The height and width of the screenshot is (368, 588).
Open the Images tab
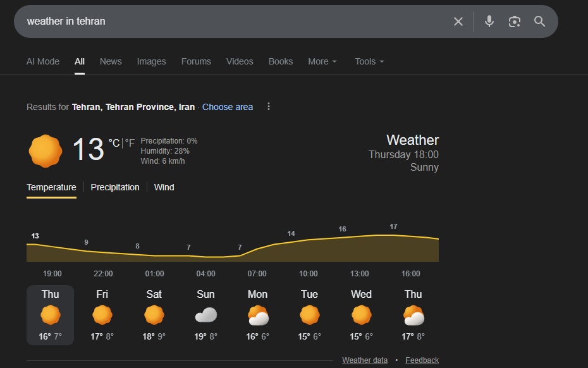[152, 61]
